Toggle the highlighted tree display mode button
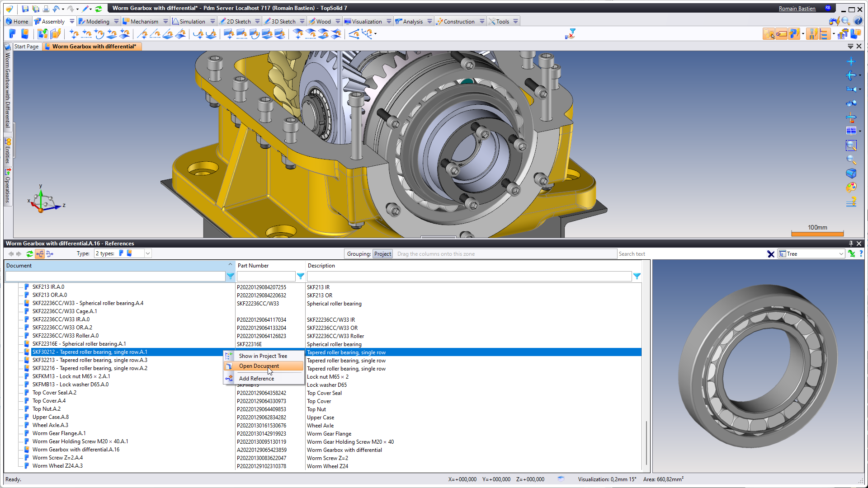The width and height of the screenshot is (868, 488). 40,254
